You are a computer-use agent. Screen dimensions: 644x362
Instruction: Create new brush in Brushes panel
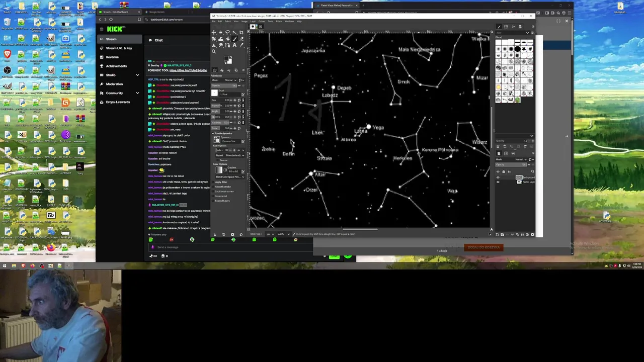click(x=505, y=146)
